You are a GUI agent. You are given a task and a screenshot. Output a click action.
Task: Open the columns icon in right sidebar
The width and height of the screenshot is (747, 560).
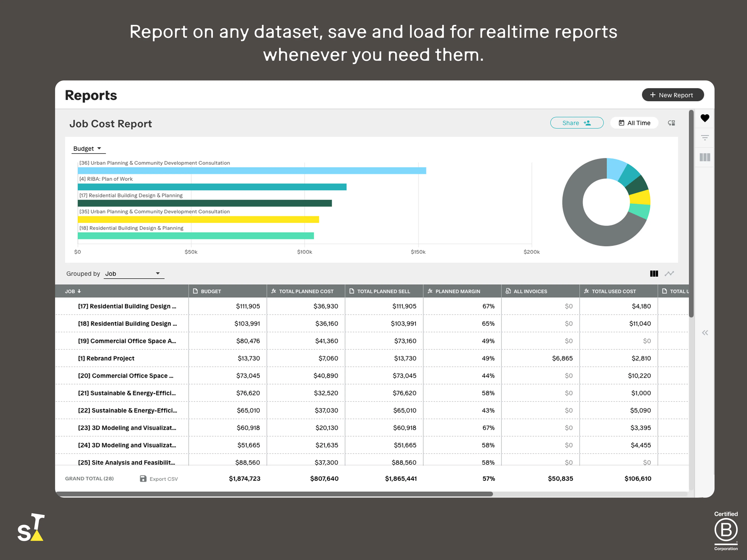click(x=705, y=157)
